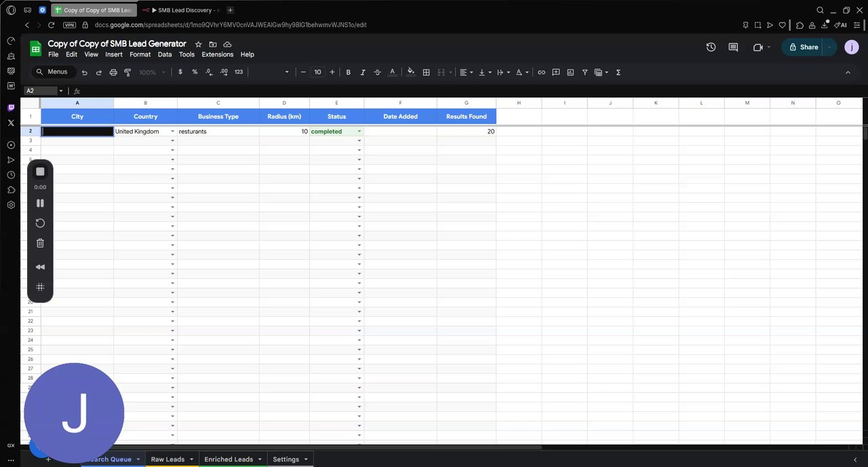Pause the screen recording
868x467 pixels.
pyautogui.click(x=40, y=203)
